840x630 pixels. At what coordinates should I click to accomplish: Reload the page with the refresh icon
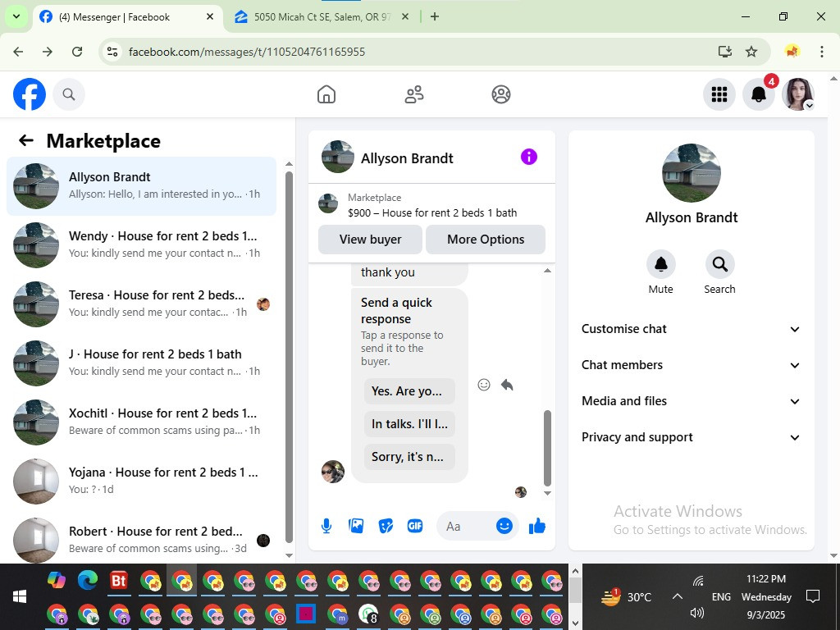(77, 52)
